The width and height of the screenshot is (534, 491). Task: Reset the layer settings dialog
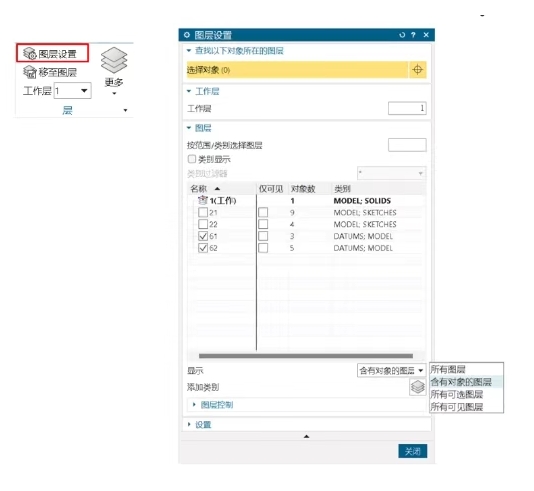click(x=402, y=35)
